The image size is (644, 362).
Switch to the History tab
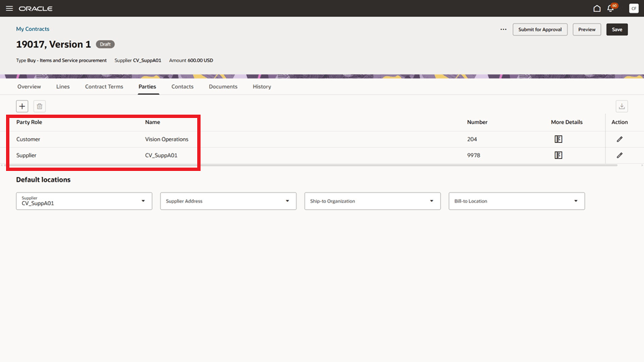(x=262, y=86)
